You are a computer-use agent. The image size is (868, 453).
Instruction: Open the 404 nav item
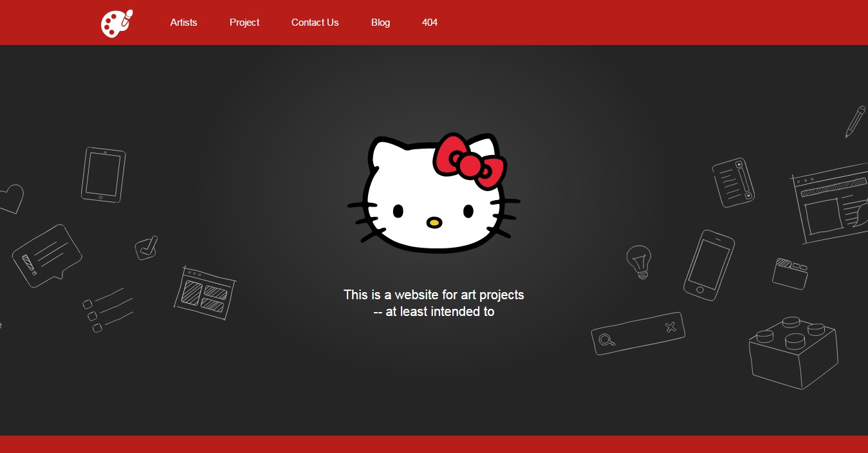(x=430, y=23)
